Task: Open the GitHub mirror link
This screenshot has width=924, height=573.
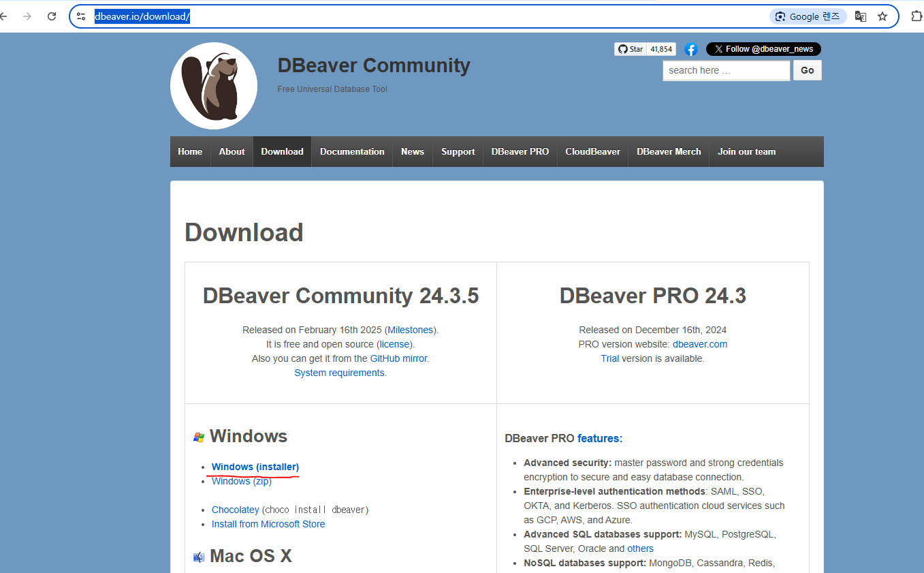Action: tap(398, 358)
